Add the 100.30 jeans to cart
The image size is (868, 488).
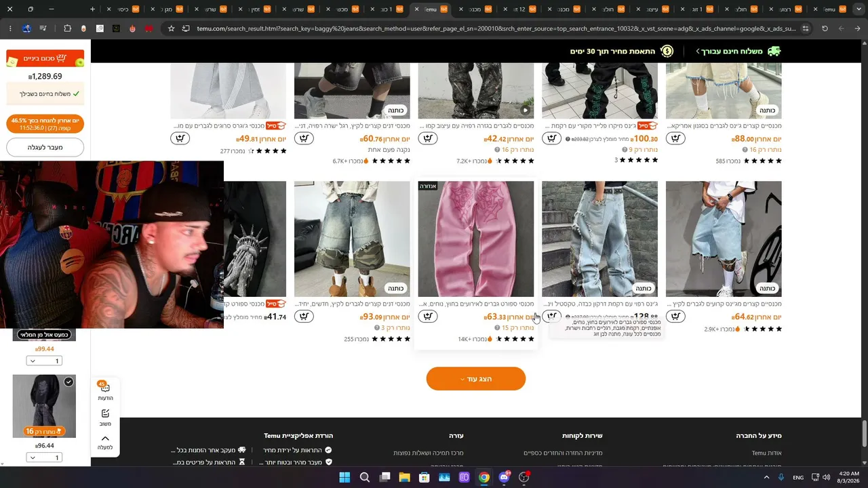[x=551, y=138]
